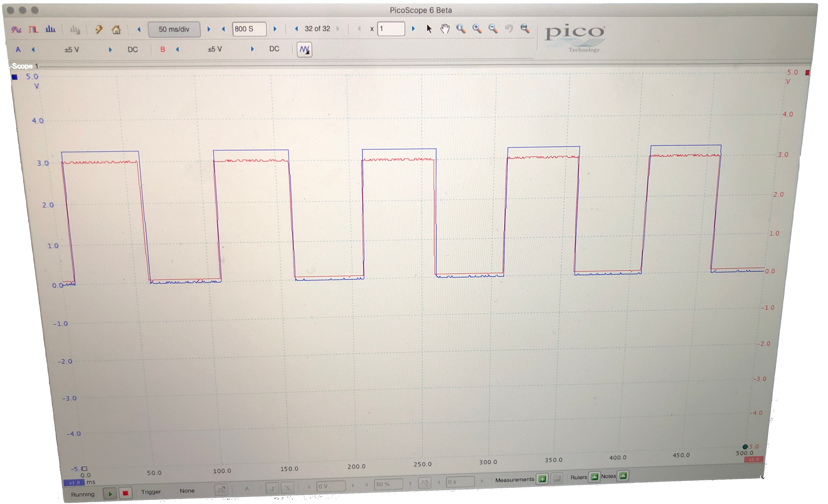Close the PicoScope window
The height and width of the screenshot is (504, 828).
tap(10, 10)
